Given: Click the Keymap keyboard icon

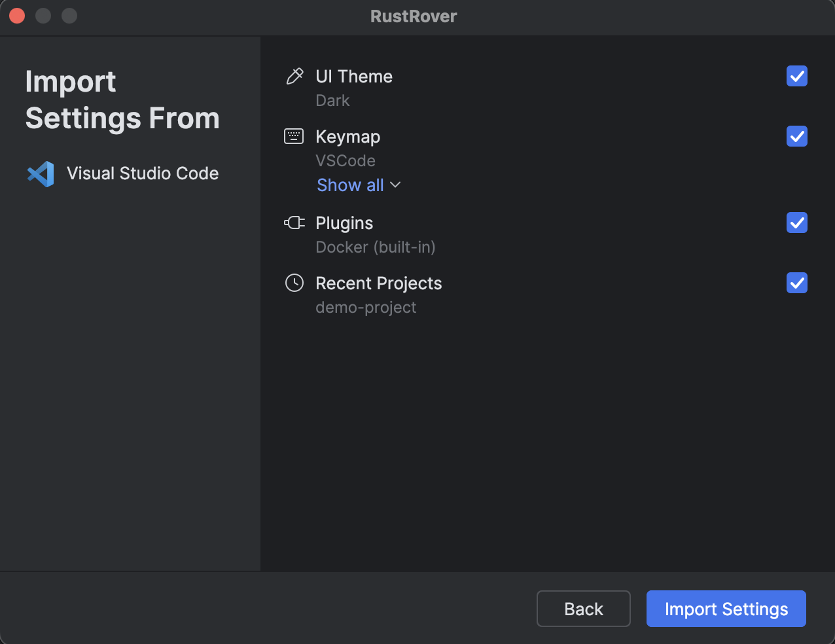Looking at the screenshot, I should [x=294, y=136].
